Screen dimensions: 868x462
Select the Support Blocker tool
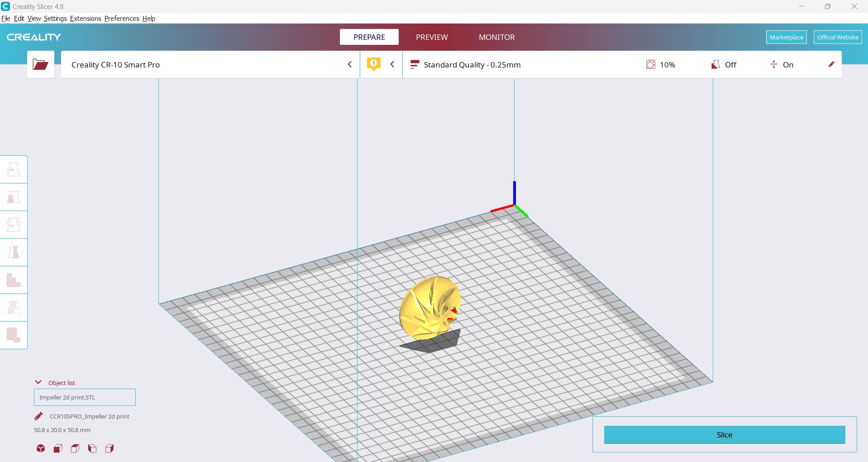pyautogui.click(x=14, y=308)
